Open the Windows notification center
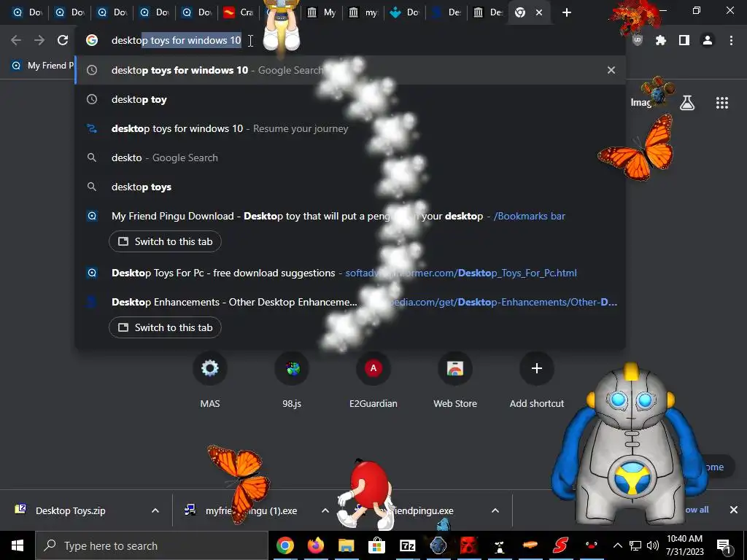 (x=723, y=545)
